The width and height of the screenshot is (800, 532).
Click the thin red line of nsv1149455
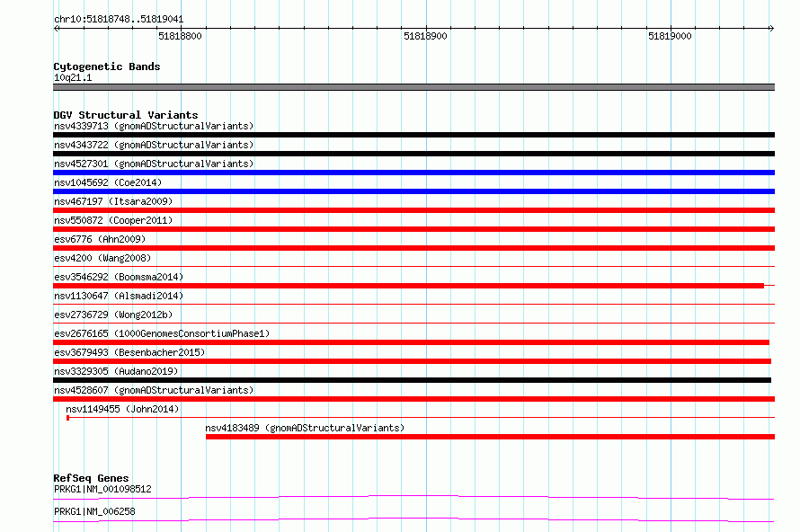click(x=421, y=418)
